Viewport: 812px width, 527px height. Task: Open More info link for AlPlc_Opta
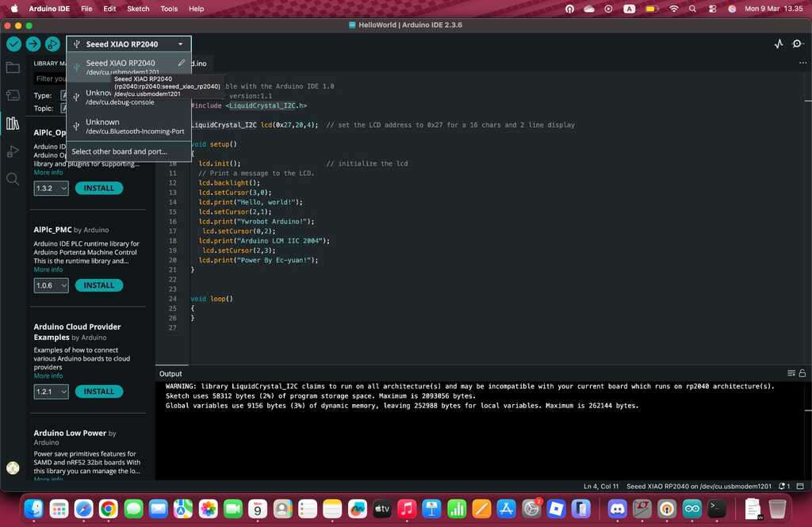(x=48, y=173)
